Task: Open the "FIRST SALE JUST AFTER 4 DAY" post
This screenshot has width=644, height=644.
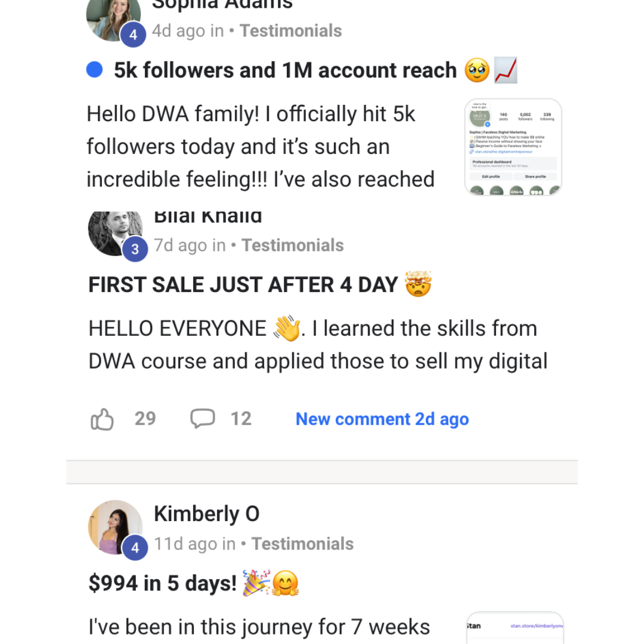Action: 243,284
